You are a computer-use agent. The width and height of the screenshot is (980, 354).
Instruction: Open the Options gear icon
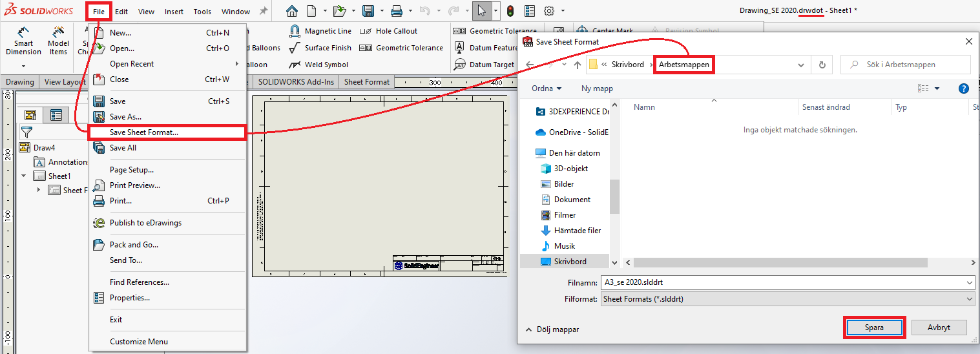click(549, 11)
